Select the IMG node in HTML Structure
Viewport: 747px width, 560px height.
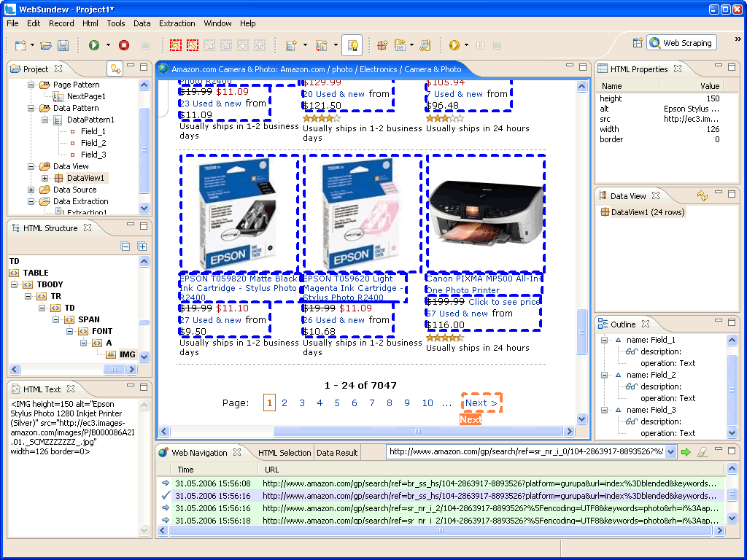click(127, 355)
